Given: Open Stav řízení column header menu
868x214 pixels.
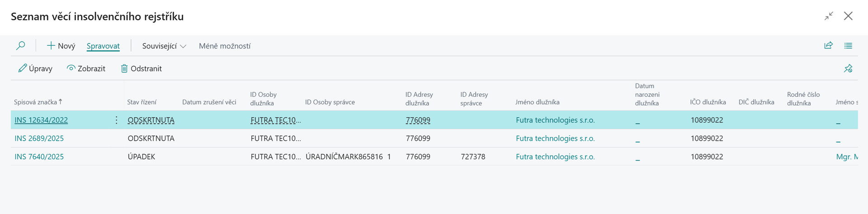Looking at the screenshot, I should click(142, 102).
